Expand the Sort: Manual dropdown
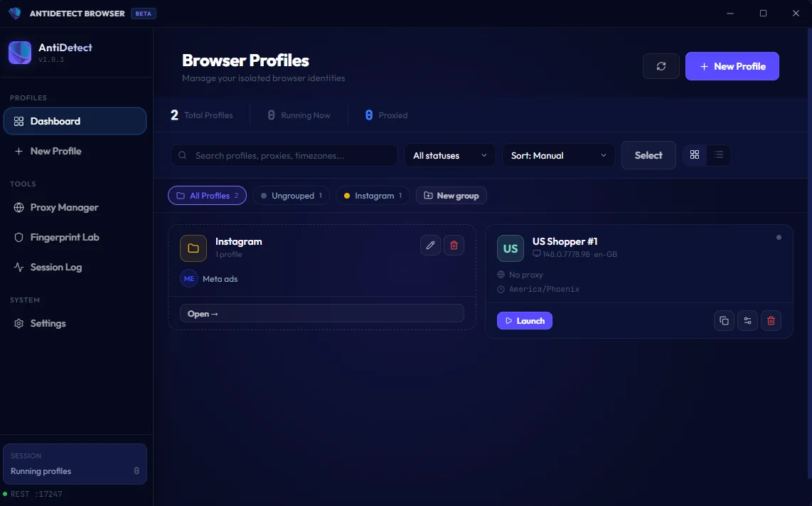Screen dimensions: 812x506 [x=558, y=155]
